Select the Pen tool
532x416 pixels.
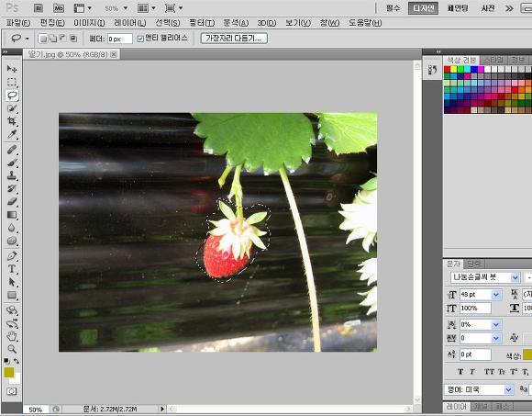12,255
